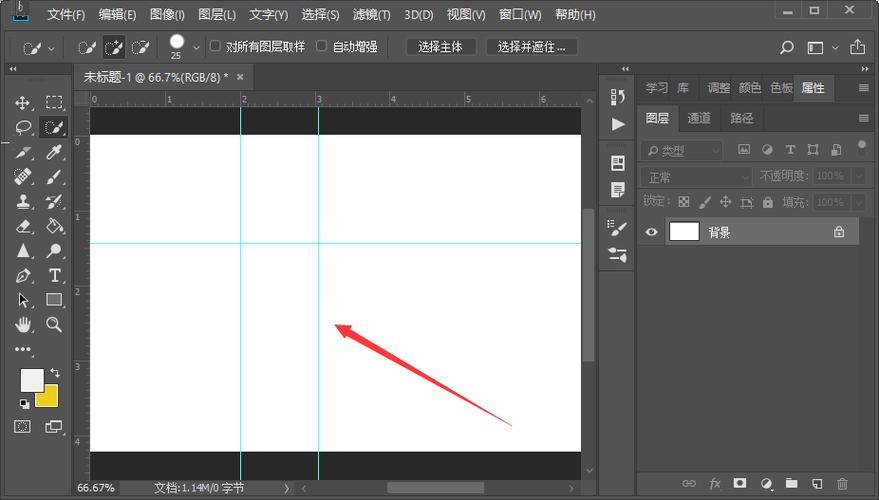Enable 对所有图层取样 checkbox
Image resolution: width=879 pixels, height=500 pixels.
click(215, 46)
